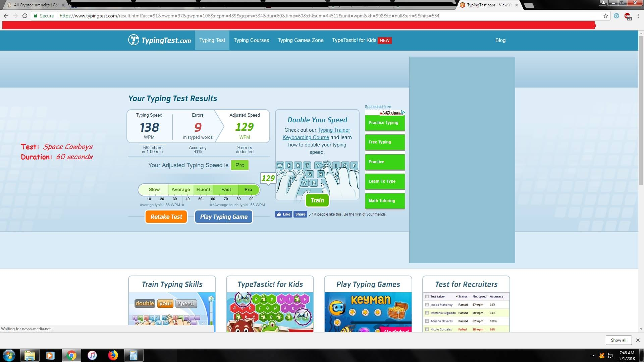Close the downloads bar with X
The height and width of the screenshot is (362, 644).
638,340
